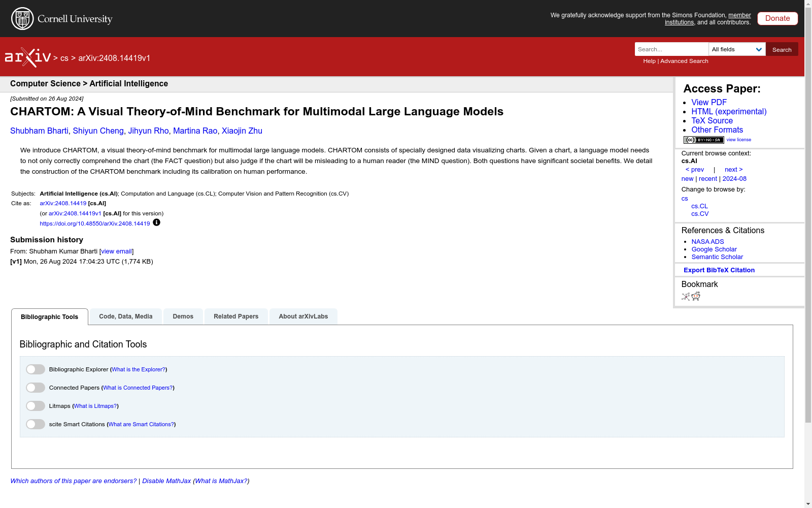The image size is (812, 508).
Task: Click the Search input field
Action: point(671,49)
